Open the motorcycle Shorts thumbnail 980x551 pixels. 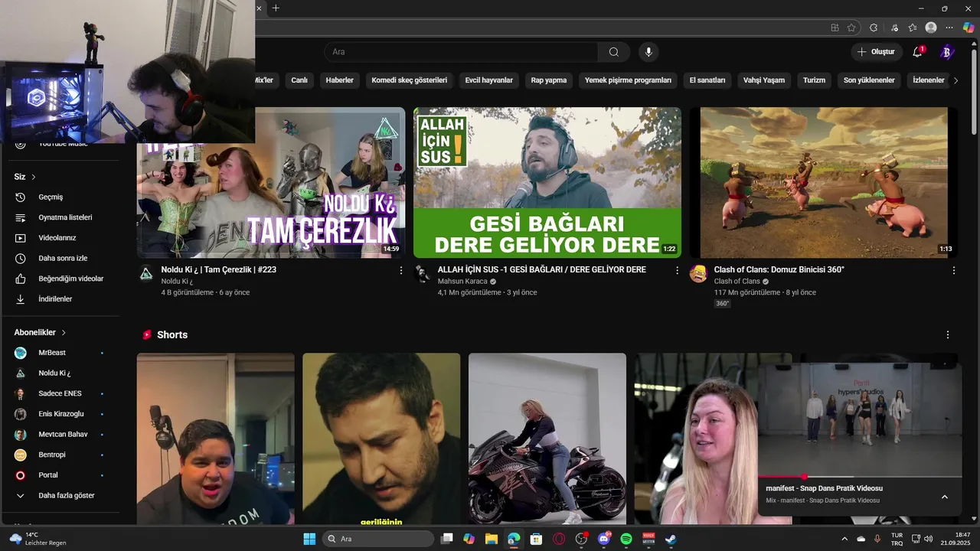tap(547, 438)
